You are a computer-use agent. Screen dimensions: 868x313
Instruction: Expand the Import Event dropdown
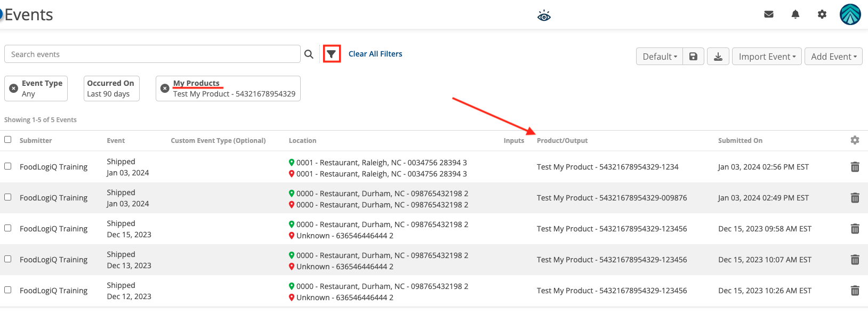(x=767, y=57)
